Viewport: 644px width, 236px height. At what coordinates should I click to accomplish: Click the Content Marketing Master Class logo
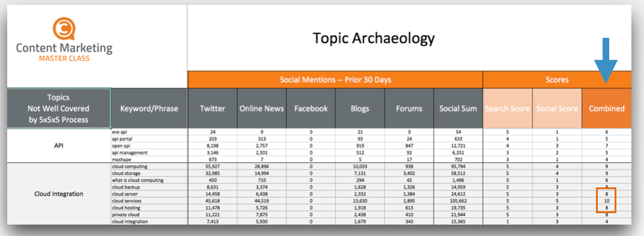[64, 40]
